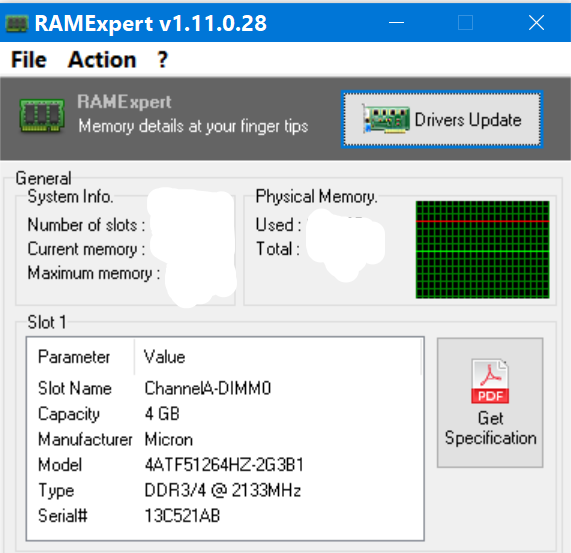Click the green RAM chip logo in the banner
This screenshot has width=571, height=553.
42,115
